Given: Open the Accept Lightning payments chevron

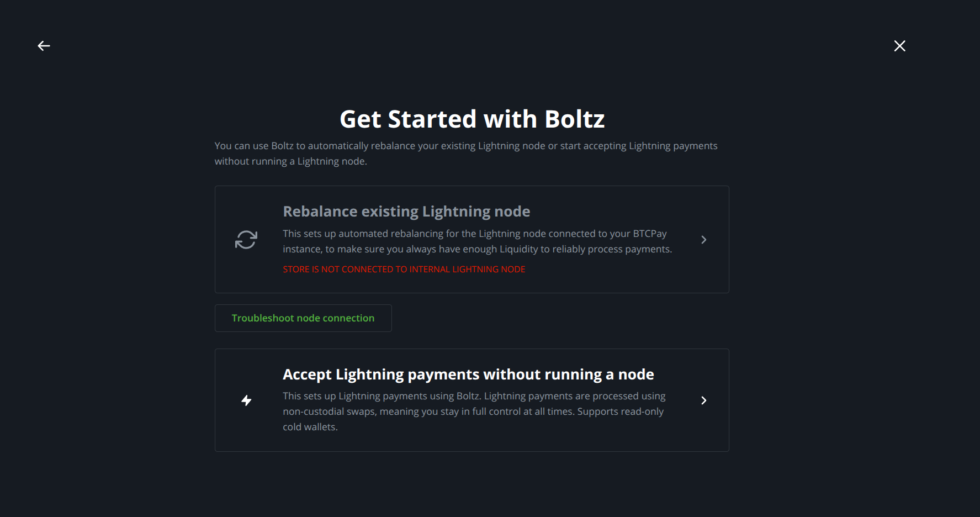Looking at the screenshot, I should (x=703, y=400).
